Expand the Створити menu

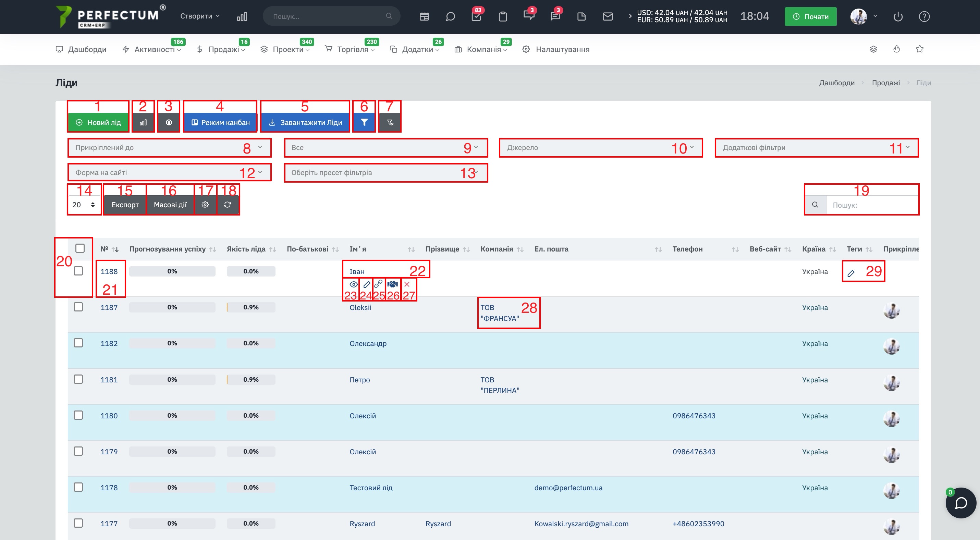pos(200,16)
